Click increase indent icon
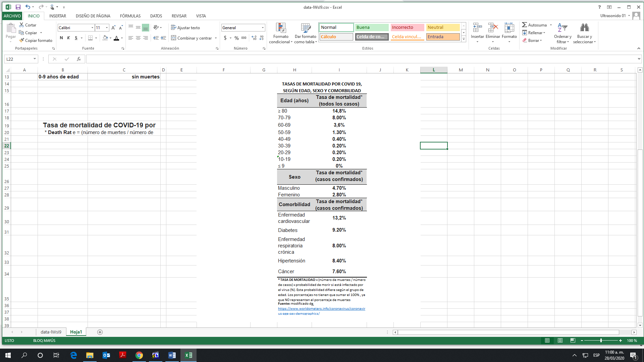 tap(163, 38)
